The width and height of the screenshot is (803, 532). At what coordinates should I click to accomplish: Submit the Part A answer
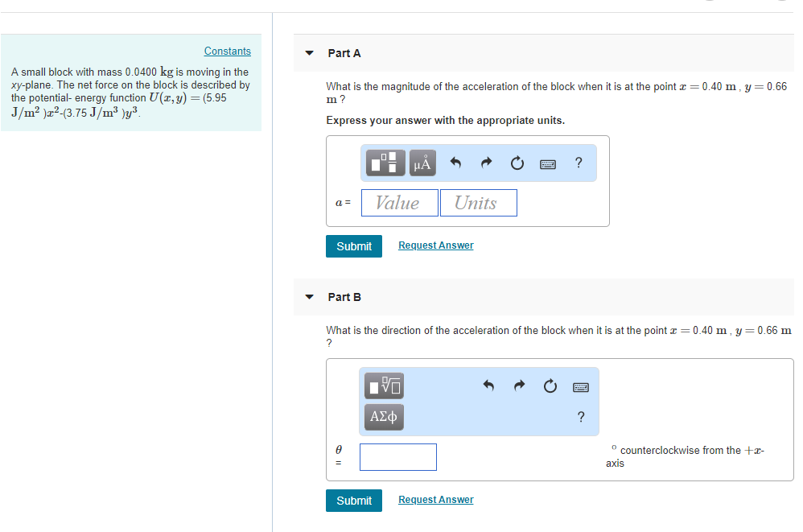tap(354, 246)
